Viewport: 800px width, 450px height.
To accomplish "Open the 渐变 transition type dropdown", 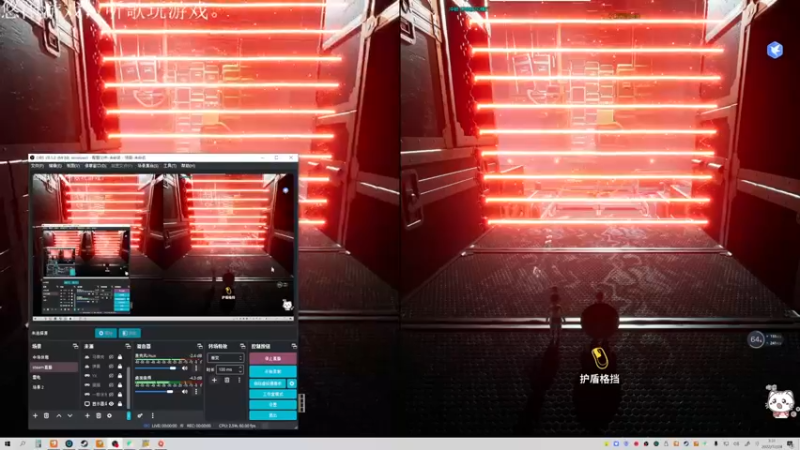I will pyautogui.click(x=225, y=358).
